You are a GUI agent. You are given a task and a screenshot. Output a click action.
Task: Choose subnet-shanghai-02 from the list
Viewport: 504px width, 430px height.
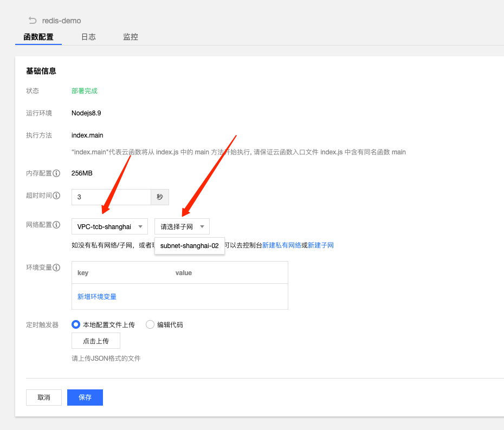click(189, 245)
